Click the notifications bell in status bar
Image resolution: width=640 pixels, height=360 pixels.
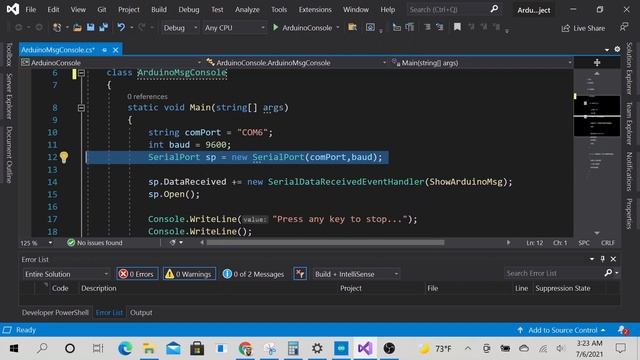point(622,330)
